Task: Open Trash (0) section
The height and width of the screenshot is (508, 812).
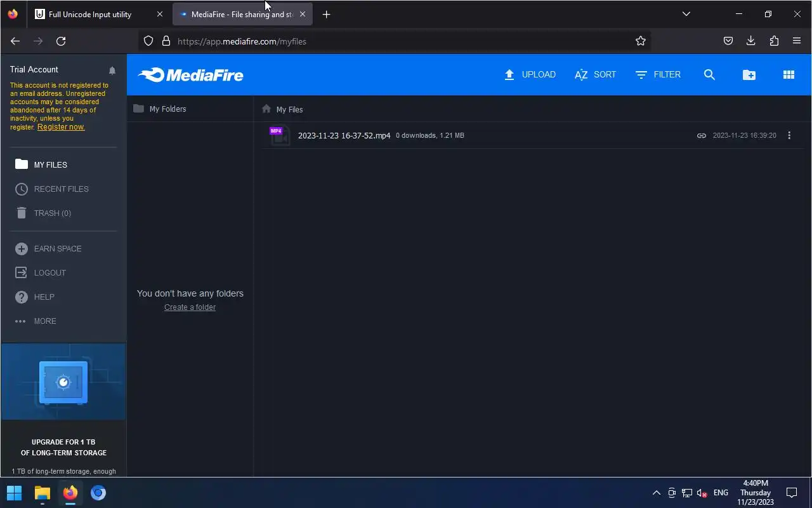Action: 43,213
